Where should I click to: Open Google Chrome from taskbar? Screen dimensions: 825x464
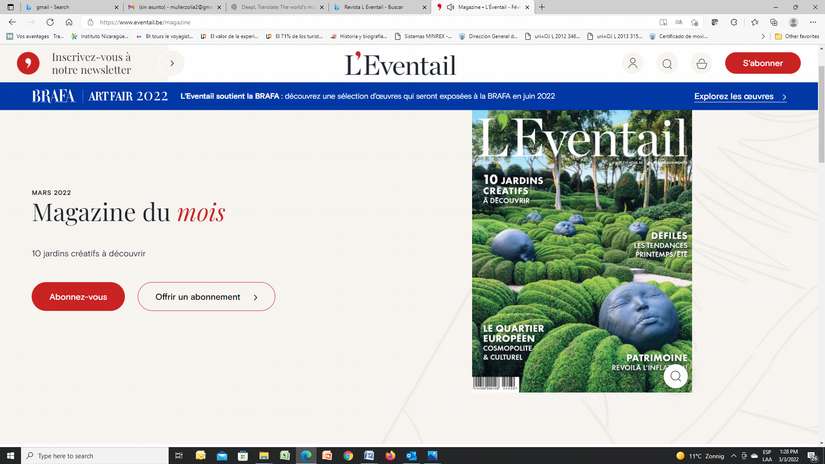point(348,456)
